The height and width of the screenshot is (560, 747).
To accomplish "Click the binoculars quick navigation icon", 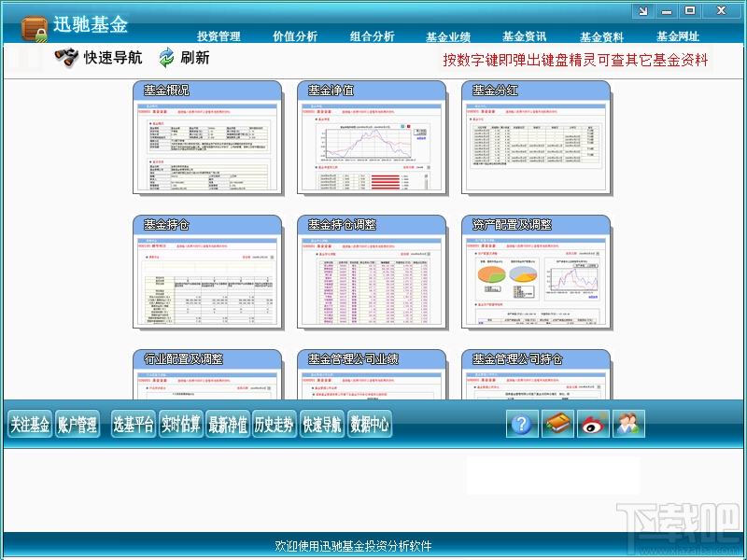I will (x=66, y=58).
